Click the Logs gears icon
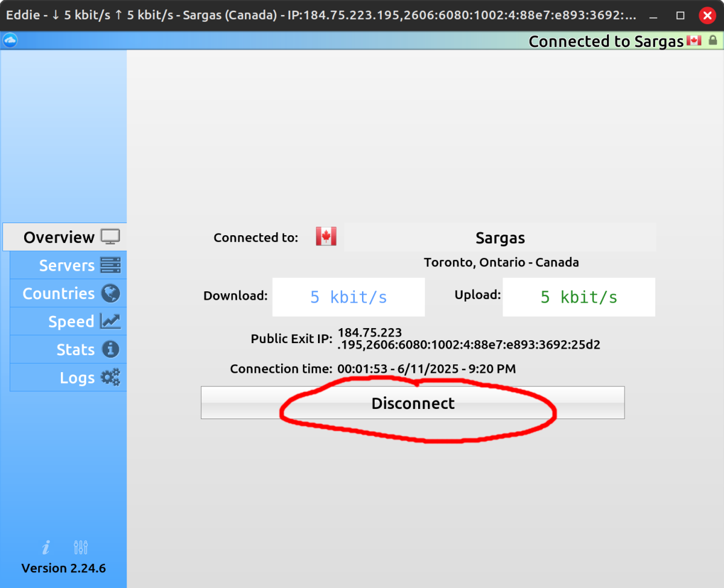This screenshot has width=724, height=588. coord(110,378)
